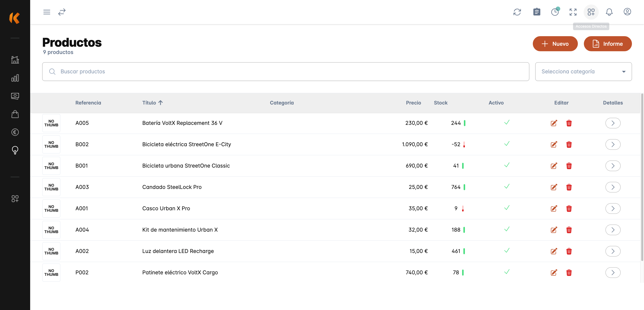
Task: Expand details for Luz delantera LED Recharge
Action: (613, 251)
